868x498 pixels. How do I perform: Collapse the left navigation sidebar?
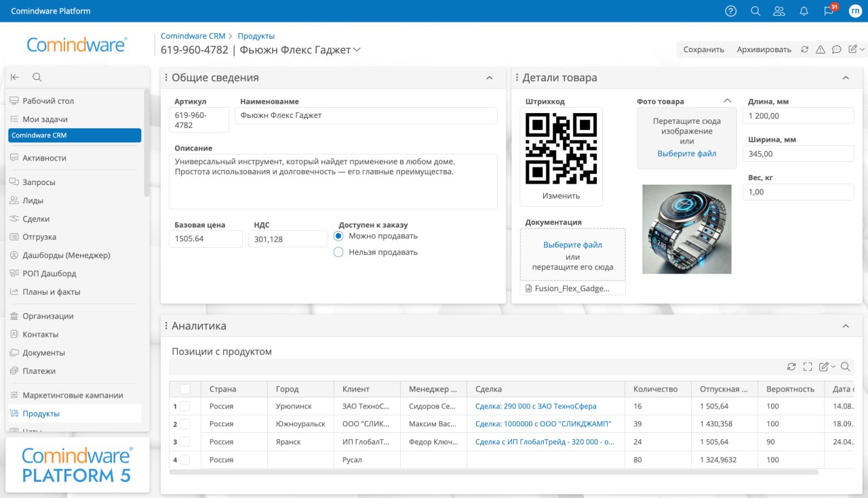coord(15,77)
